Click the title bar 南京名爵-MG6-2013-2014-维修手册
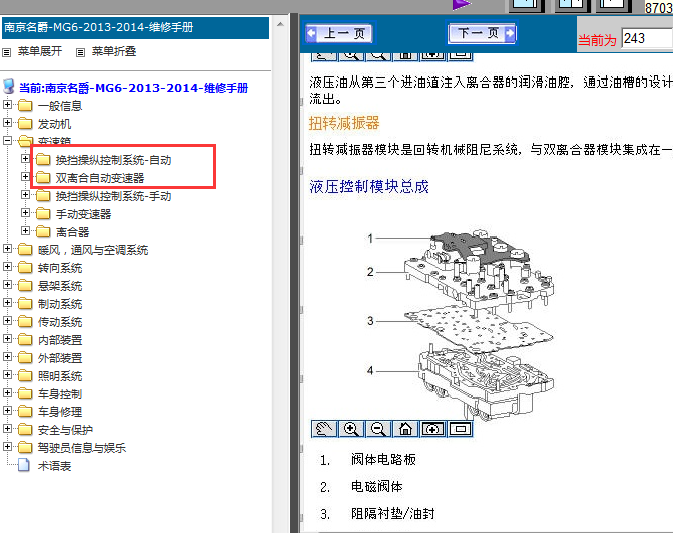The height and width of the screenshot is (533, 673). [x=136, y=27]
